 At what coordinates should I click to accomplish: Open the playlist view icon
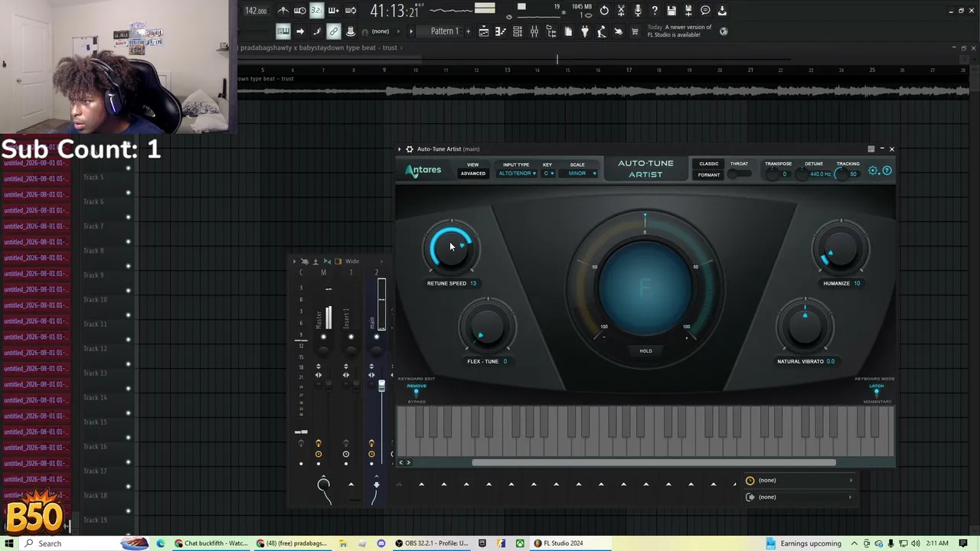[x=484, y=31]
